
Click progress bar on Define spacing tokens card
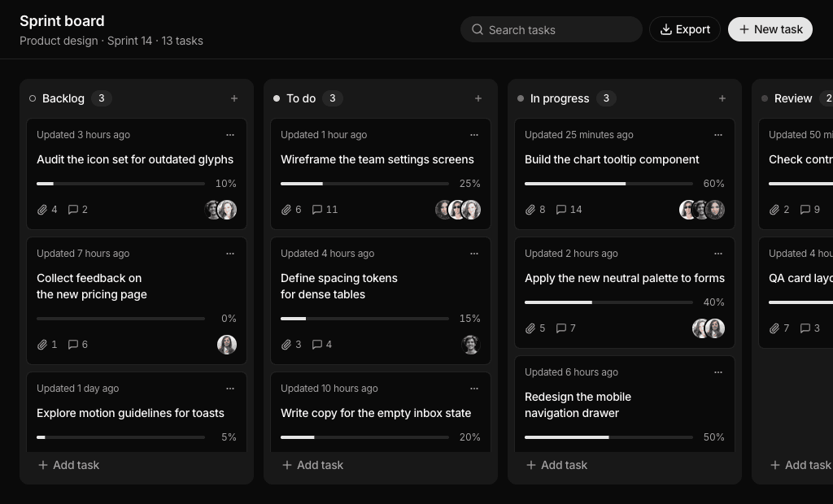tap(364, 319)
